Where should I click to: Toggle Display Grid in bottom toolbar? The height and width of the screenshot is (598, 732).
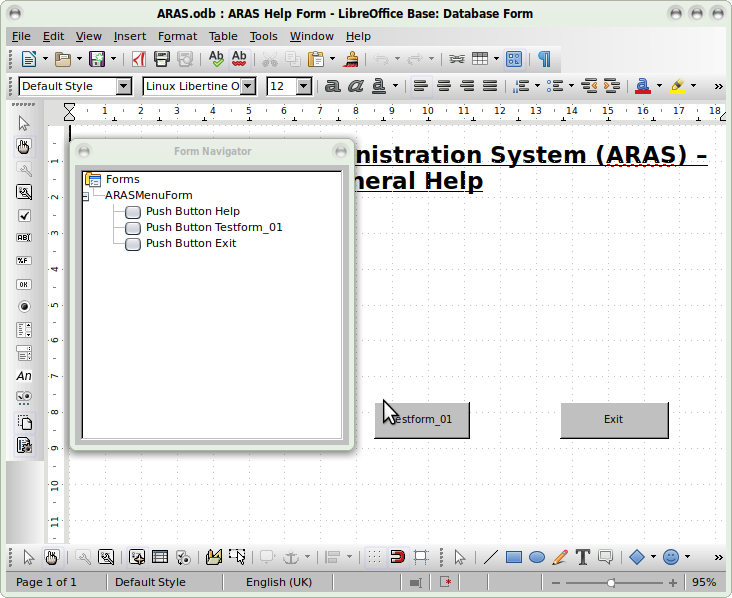[374, 557]
